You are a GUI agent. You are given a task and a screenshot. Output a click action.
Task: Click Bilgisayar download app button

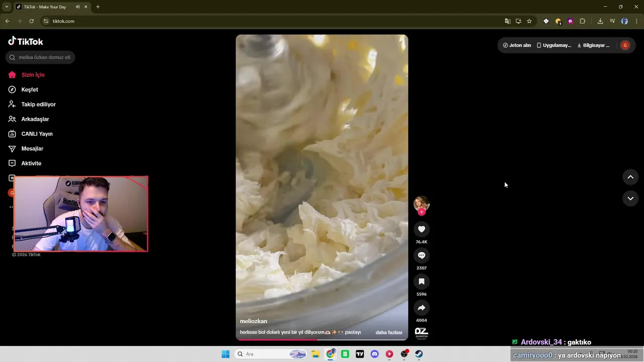pos(593,45)
